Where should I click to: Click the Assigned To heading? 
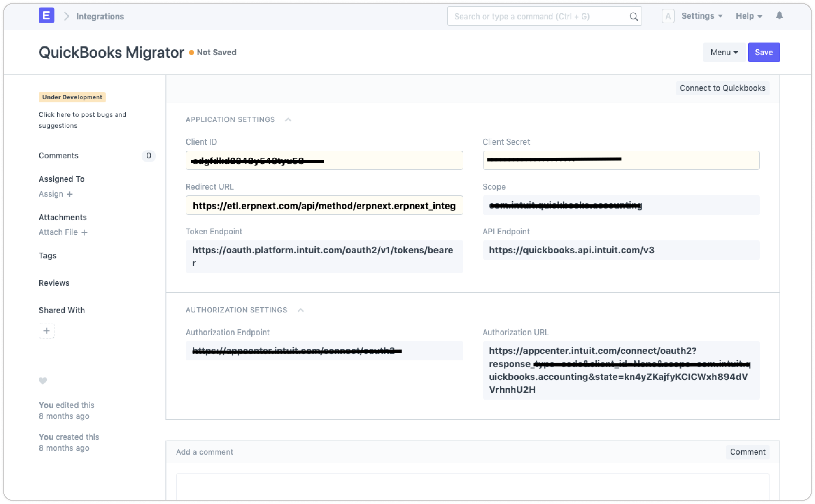click(61, 179)
